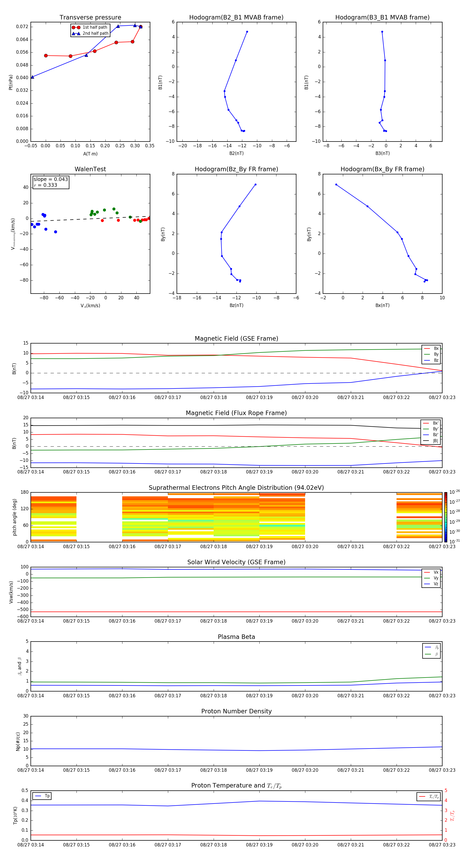Click the "B2(nT)" x-axis label
The image size is (473, 868).
coord(236,153)
